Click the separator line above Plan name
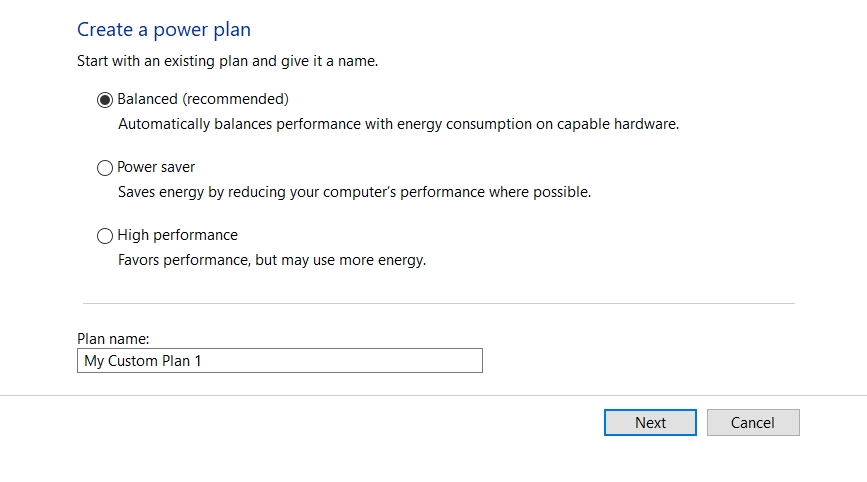867x482 pixels. [438, 303]
